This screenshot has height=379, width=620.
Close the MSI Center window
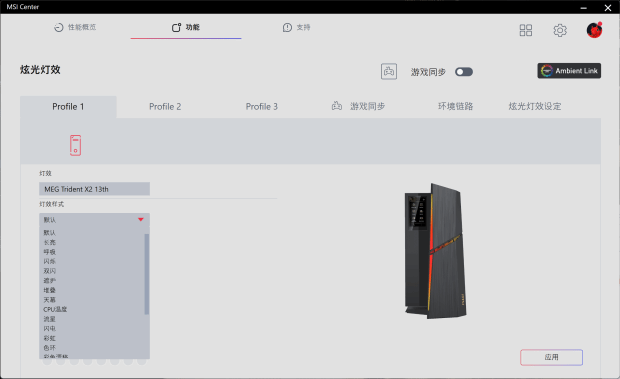point(608,8)
